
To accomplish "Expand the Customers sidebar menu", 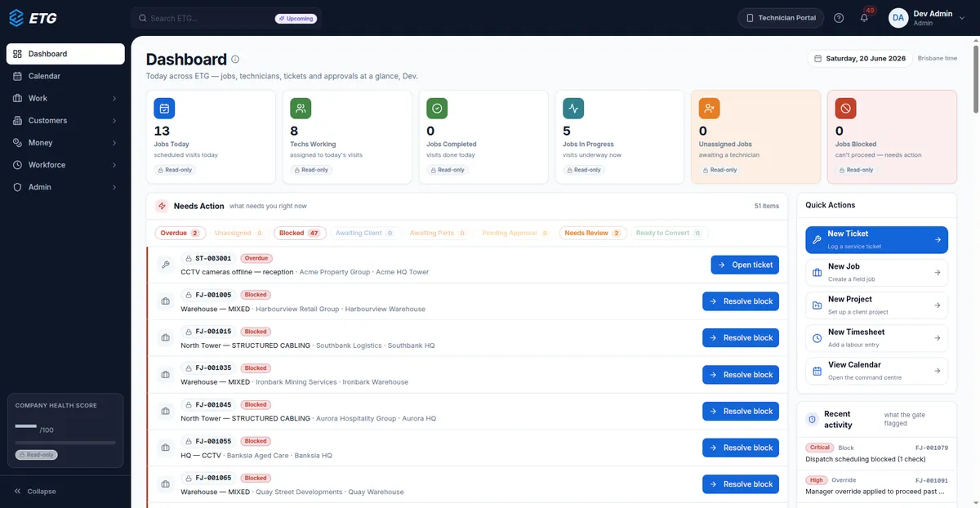I will [x=65, y=120].
